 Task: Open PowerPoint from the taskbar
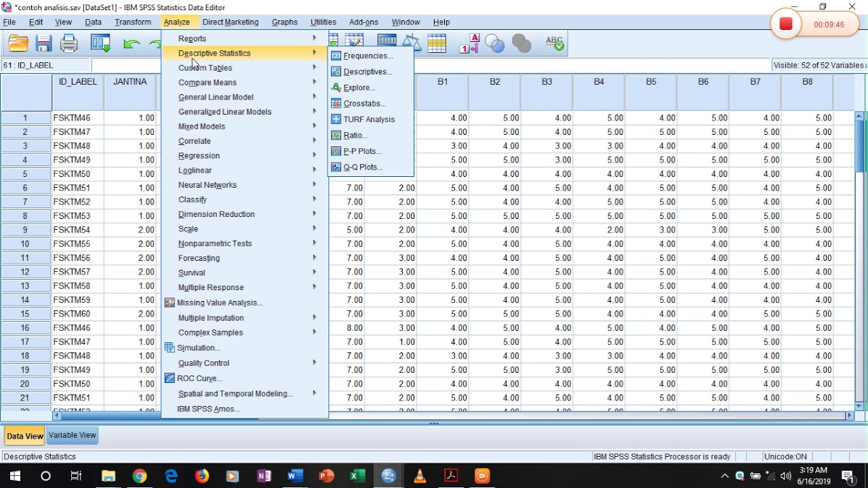coord(326,476)
